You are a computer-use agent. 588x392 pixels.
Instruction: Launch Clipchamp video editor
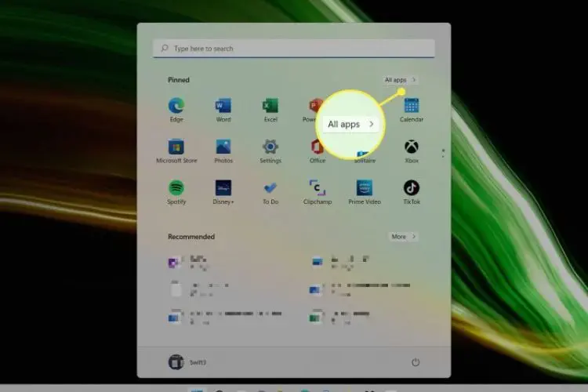[318, 192]
